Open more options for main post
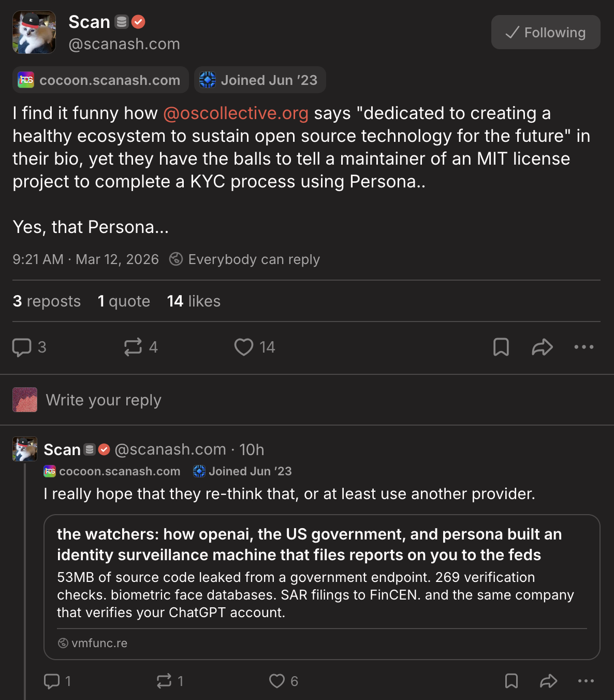 583,347
